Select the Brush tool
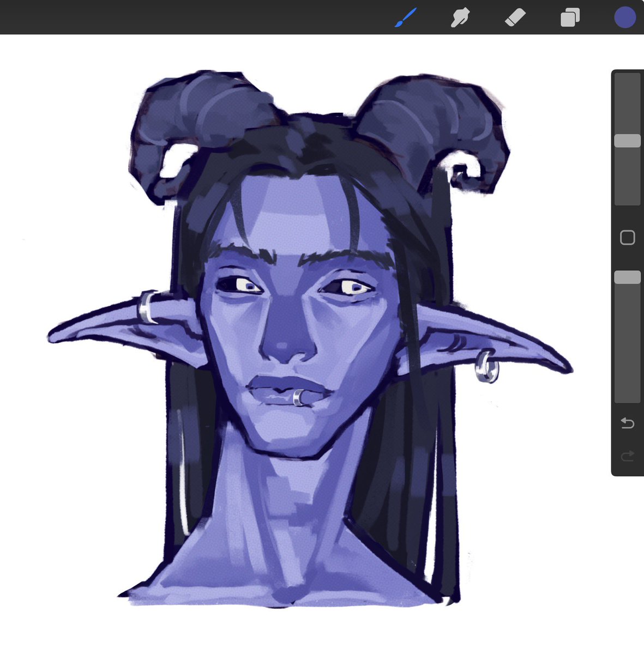The width and height of the screenshot is (644, 654). (406, 17)
